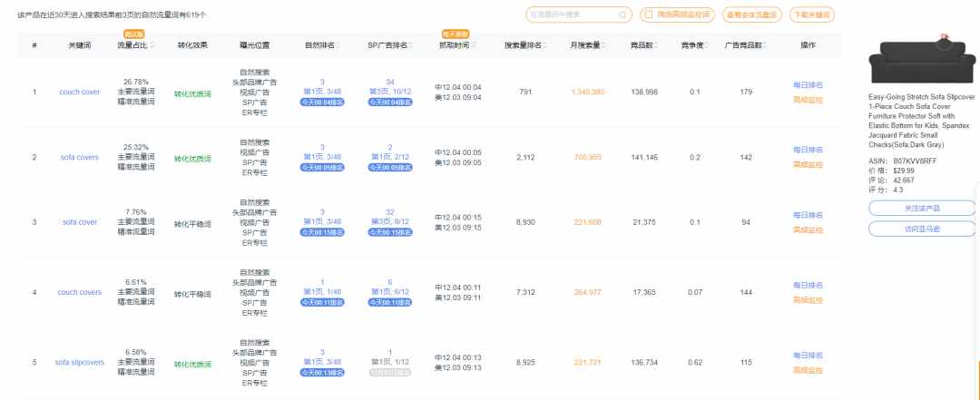Select product count 141,146 cell
Image resolution: width=980 pixels, height=400 pixels.
(x=644, y=158)
